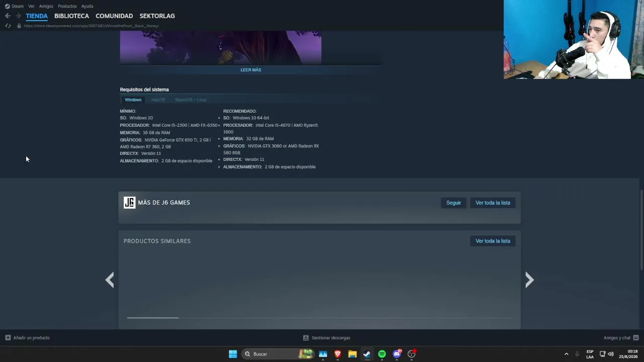Click the page vertical scrollbar
Screen dimensions: 644x362
[641, 230]
